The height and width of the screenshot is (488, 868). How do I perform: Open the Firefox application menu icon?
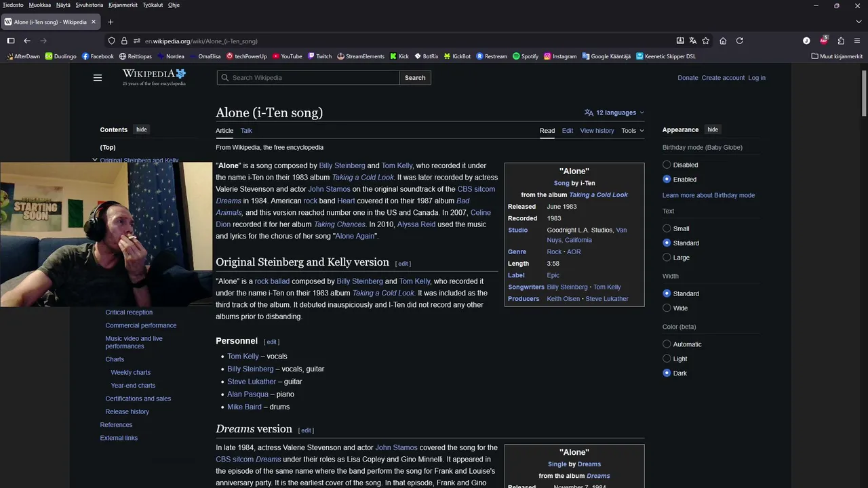[858, 41]
